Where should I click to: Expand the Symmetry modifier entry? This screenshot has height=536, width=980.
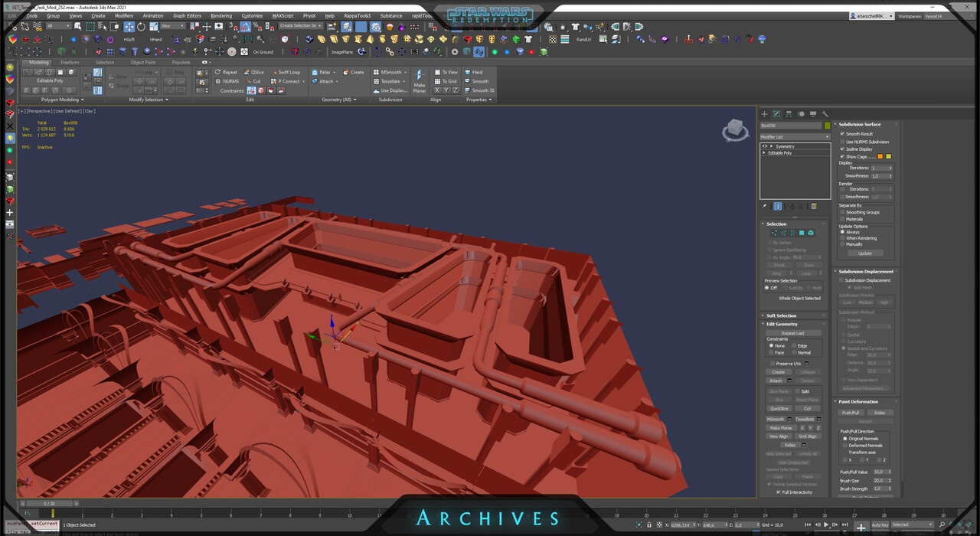pyautogui.click(x=771, y=146)
